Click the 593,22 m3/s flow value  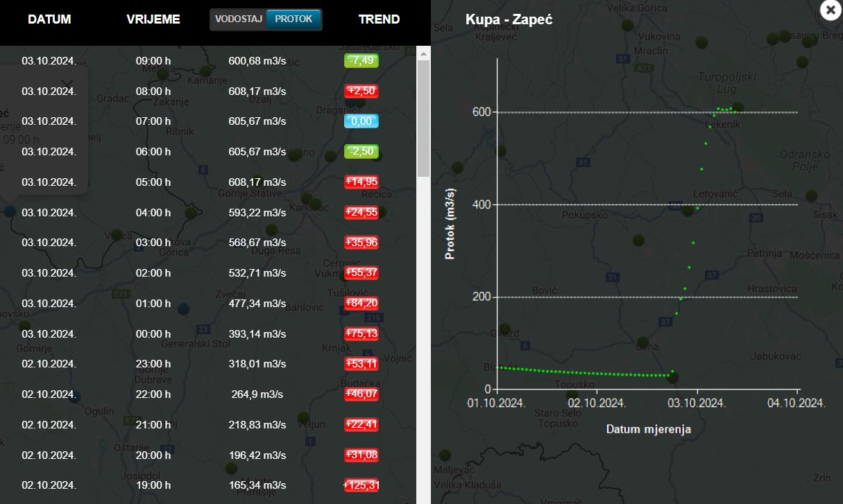(x=257, y=212)
